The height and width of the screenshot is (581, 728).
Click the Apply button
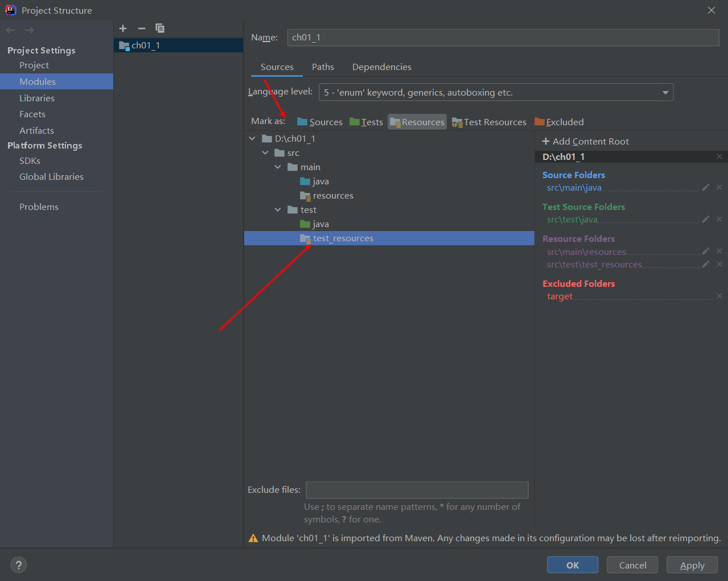coord(692,565)
